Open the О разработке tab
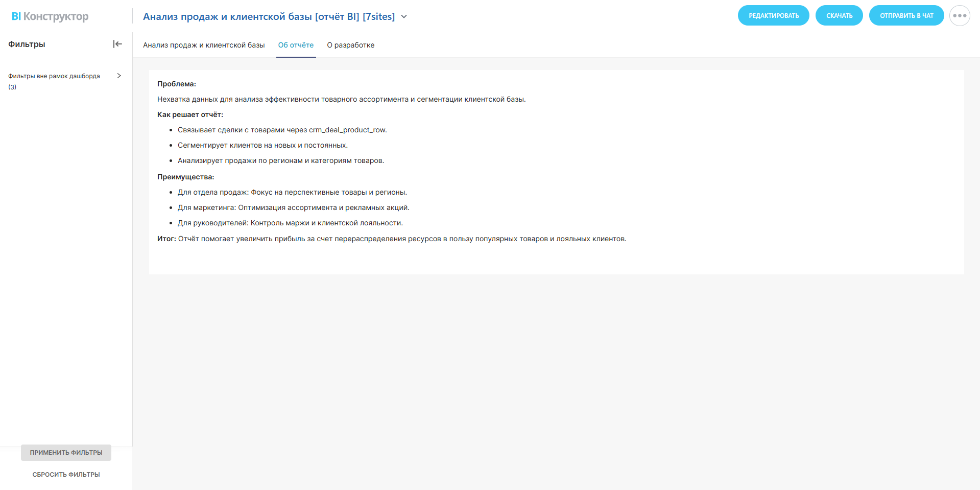The image size is (980, 490). 351,45
